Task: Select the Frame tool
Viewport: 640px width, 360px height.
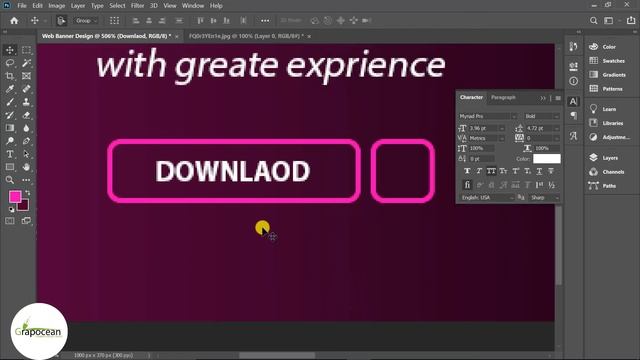Action: [x=26, y=76]
